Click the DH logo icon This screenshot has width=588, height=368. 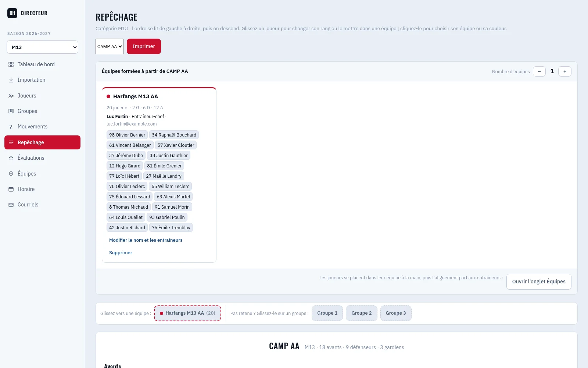[12, 13]
